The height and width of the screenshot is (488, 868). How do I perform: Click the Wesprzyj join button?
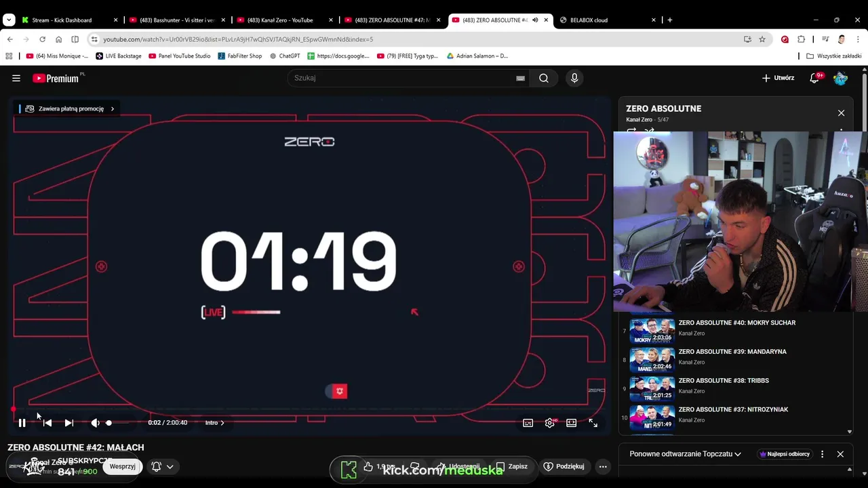tap(123, 466)
